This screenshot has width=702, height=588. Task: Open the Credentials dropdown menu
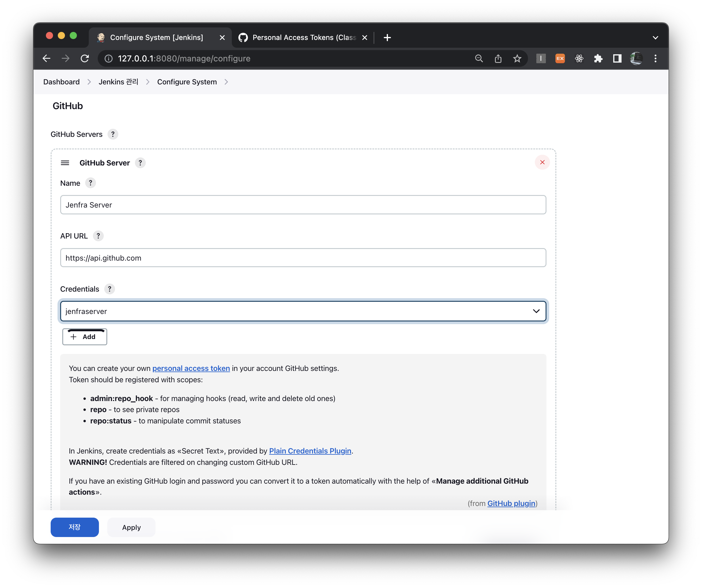303,311
